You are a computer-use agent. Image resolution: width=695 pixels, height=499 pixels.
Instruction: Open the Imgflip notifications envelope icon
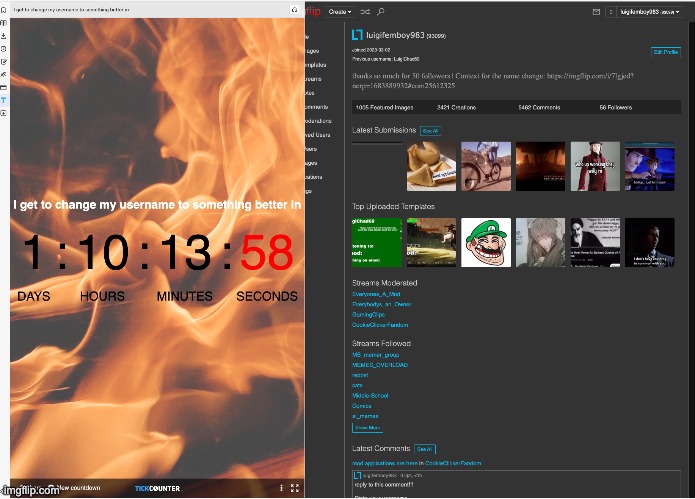tap(596, 12)
